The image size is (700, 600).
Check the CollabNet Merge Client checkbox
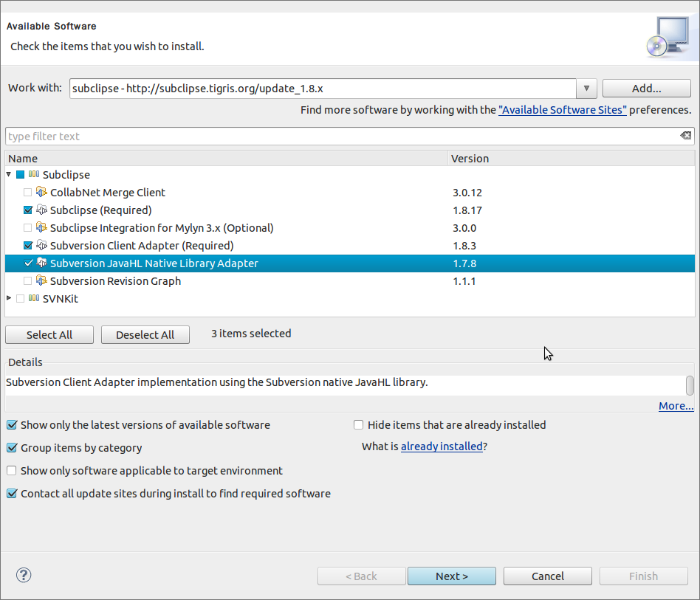point(27,193)
